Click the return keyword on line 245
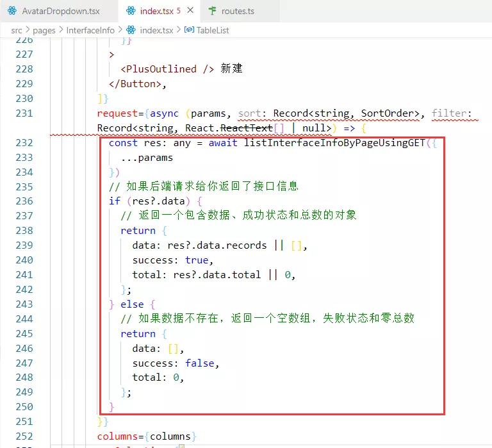 click(x=138, y=334)
